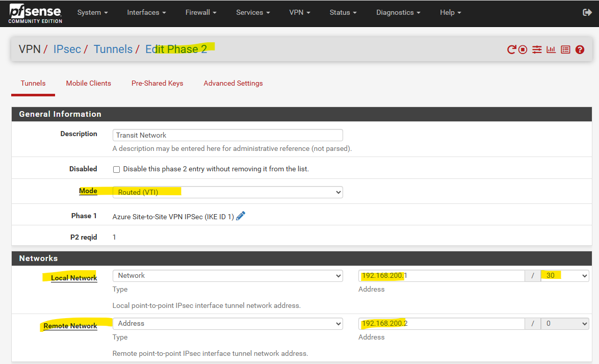599x364 pixels.
Task: Open the System menu
Action: (x=92, y=13)
